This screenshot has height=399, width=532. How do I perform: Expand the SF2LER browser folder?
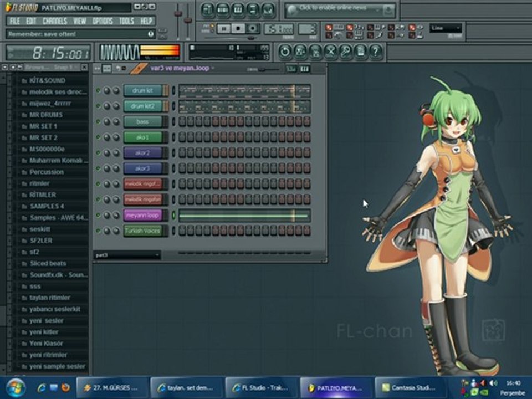(40, 240)
